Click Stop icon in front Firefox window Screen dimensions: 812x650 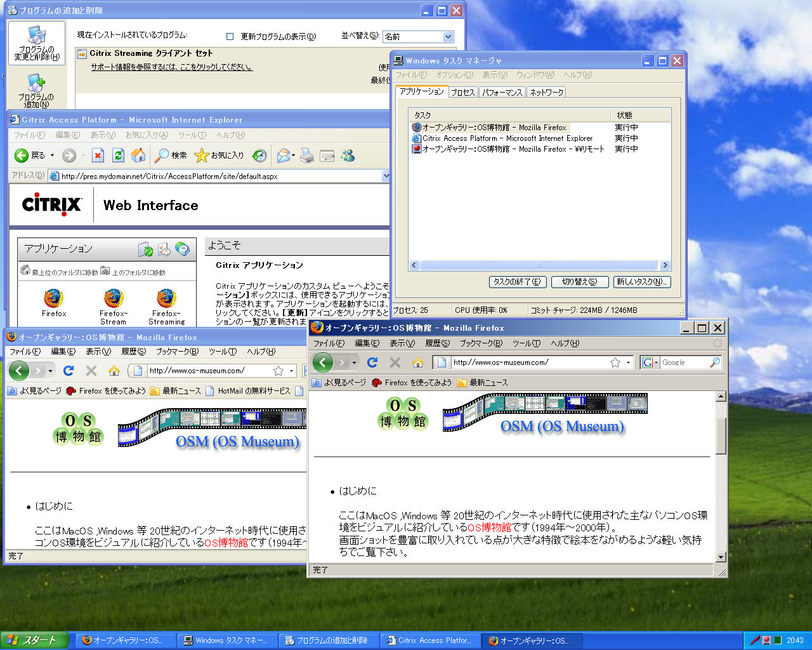point(395,362)
